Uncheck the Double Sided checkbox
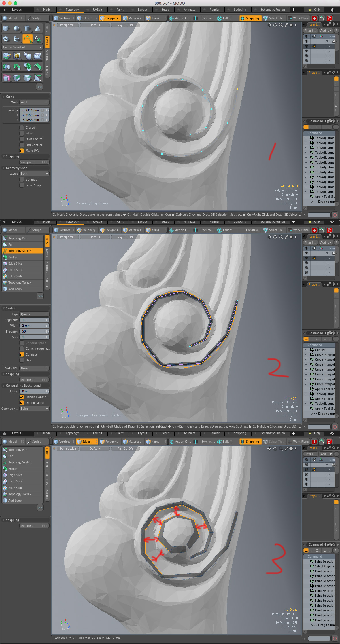This screenshot has width=340, height=644. click(22, 403)
